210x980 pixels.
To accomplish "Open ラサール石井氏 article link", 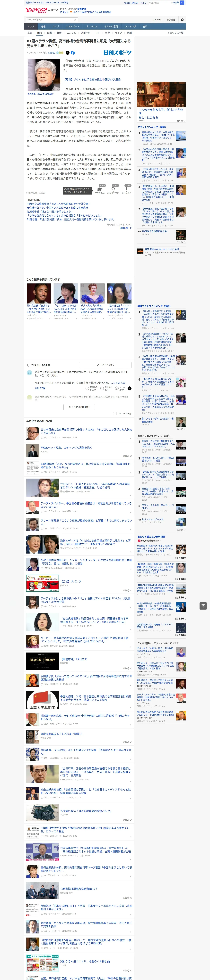I will (86, 522).
